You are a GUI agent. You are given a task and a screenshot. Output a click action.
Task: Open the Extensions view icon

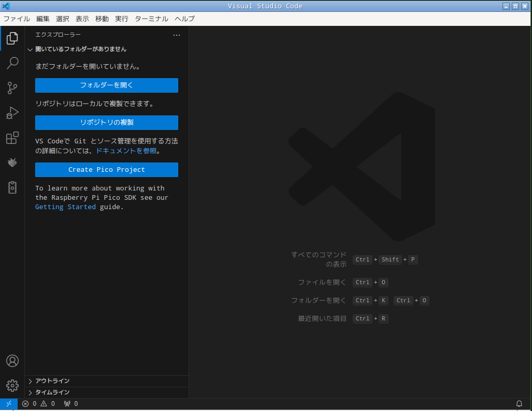pos(12,138)
